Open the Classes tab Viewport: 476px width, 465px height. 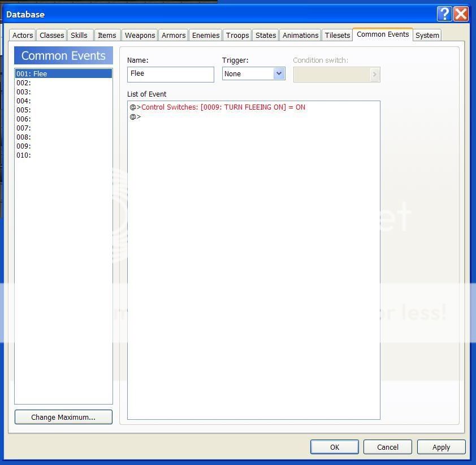51,35
